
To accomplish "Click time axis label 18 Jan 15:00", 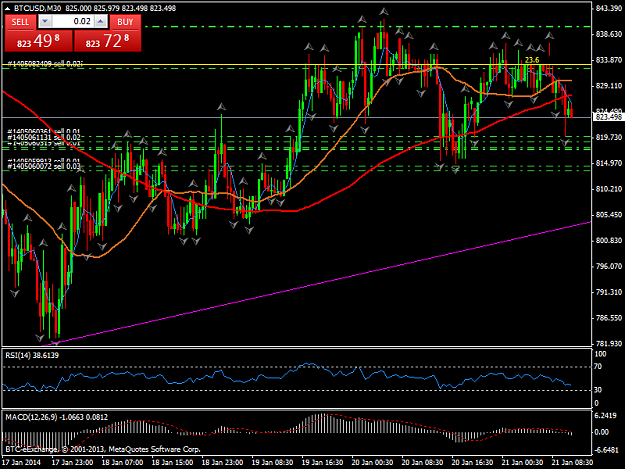I will [x=172, y=462].
